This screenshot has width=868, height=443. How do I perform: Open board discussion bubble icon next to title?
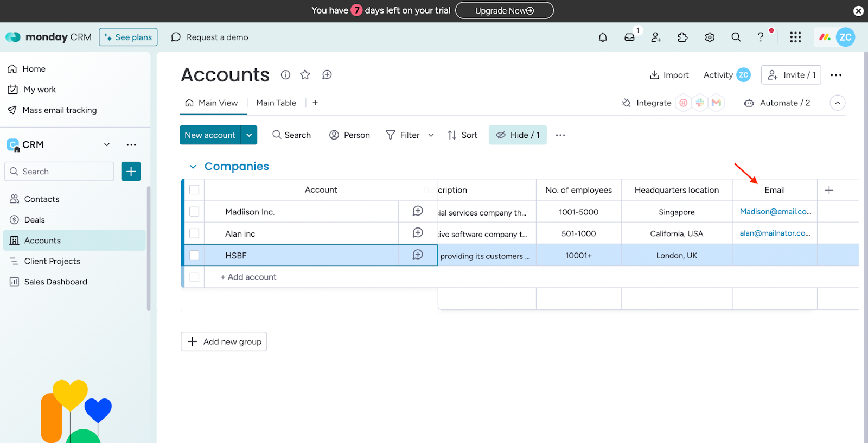[327, 75]
